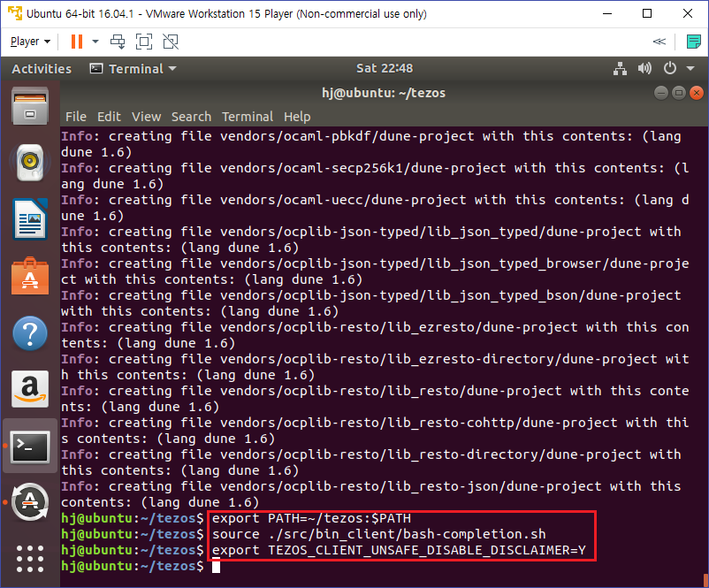This screenshot has width=709, height=588.
Task: Click lib_ezresto-directory info line
Action: [x=375, y=367]
